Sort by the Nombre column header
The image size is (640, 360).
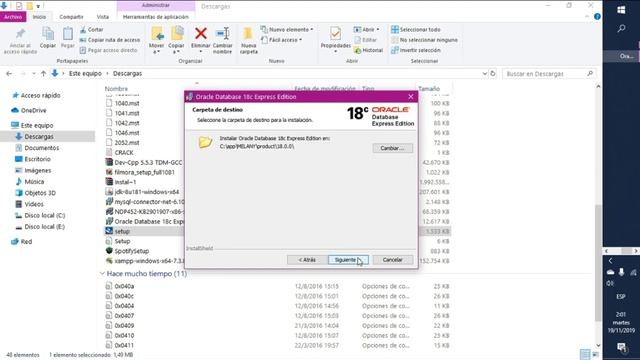[x=116, y=89]
